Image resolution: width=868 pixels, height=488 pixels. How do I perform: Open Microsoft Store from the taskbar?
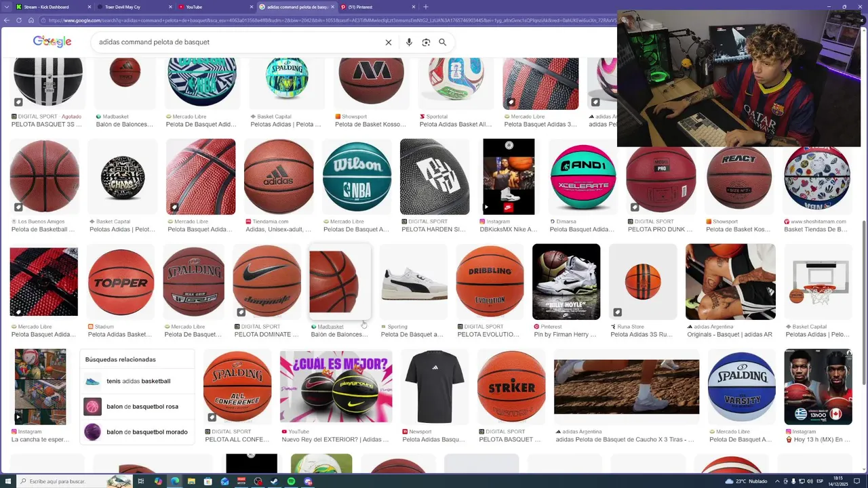(208, 481)
